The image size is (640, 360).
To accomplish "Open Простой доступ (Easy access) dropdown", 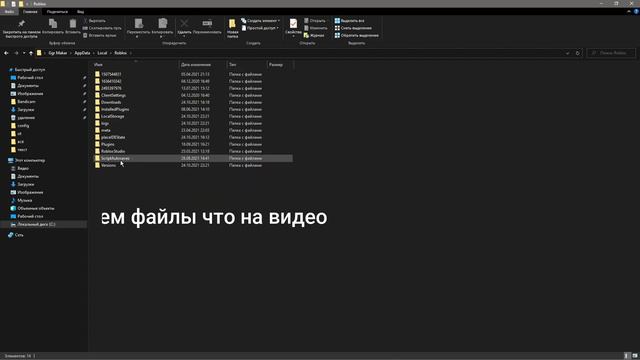I will 260,28.
